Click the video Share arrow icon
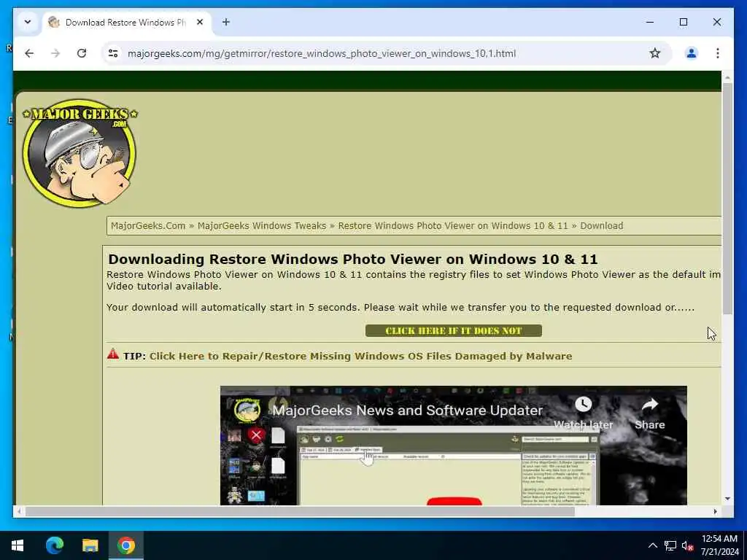747x560 pixels. (x=649, y=405)
